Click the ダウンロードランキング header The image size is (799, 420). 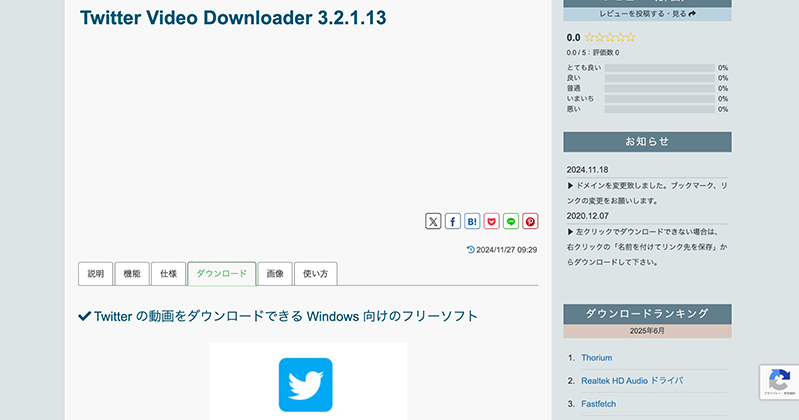[x=647, y=314]
